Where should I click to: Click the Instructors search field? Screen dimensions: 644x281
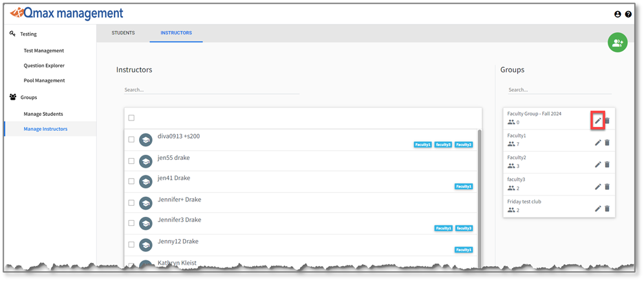211,89
